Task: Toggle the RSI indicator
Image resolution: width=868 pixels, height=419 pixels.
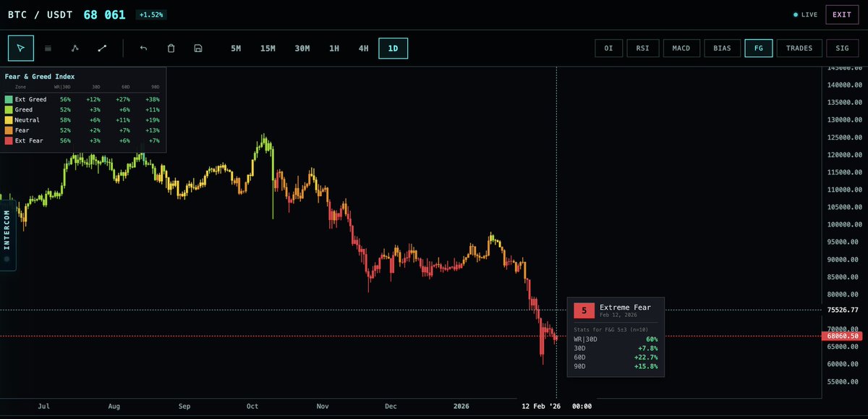Action: click(642, 48)
